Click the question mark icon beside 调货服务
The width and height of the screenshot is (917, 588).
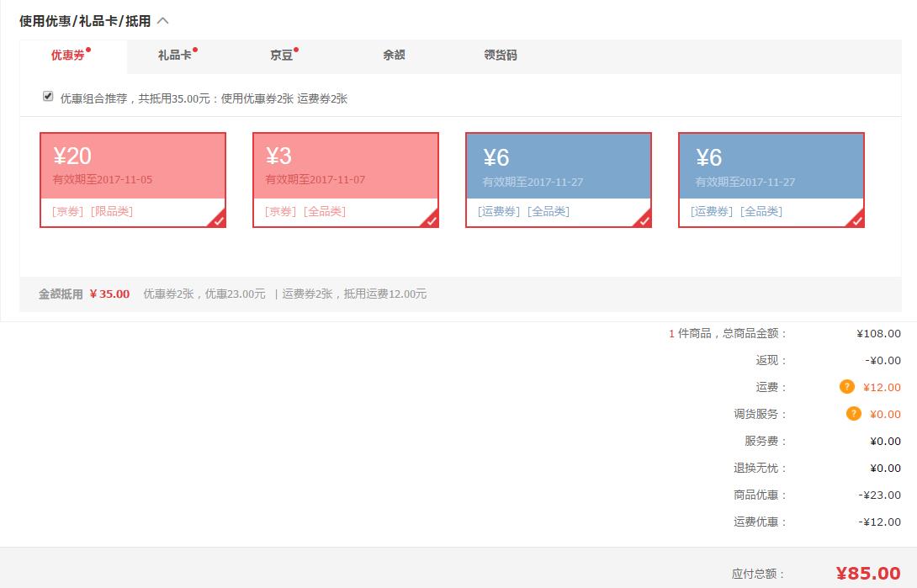pos(855,414)
